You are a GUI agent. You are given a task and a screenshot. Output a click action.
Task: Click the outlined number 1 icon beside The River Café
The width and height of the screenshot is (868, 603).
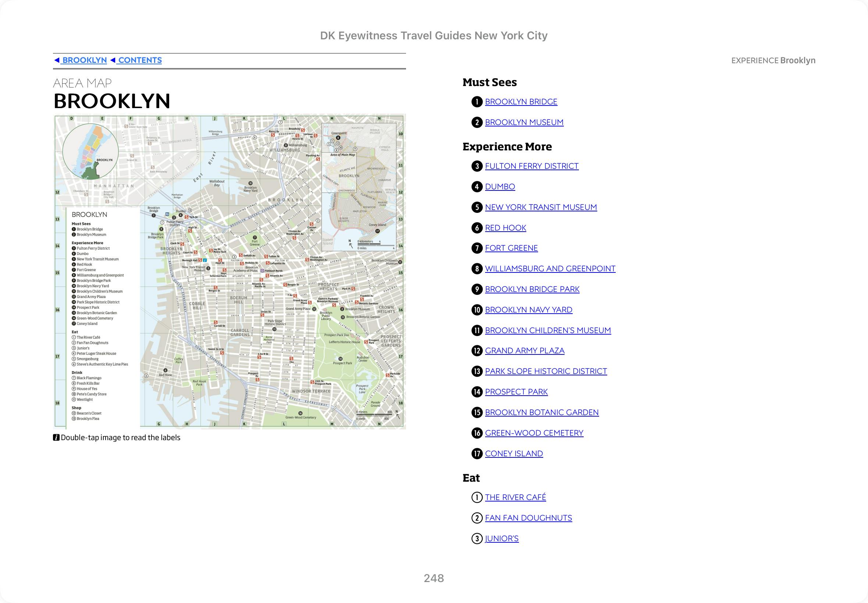click(477, 497)
